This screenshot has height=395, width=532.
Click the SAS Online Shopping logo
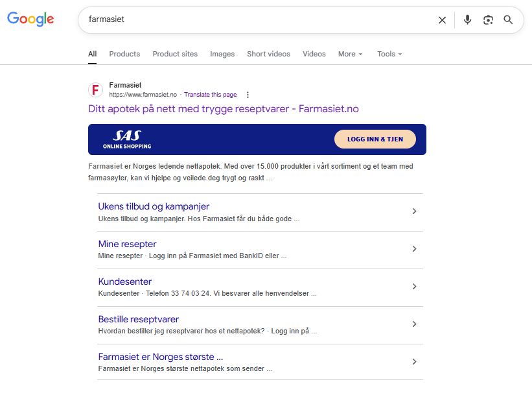pos(127,139)
